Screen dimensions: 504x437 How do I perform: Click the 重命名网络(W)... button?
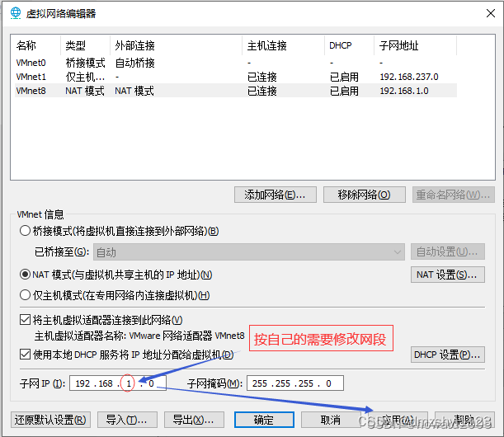[453, 195]
